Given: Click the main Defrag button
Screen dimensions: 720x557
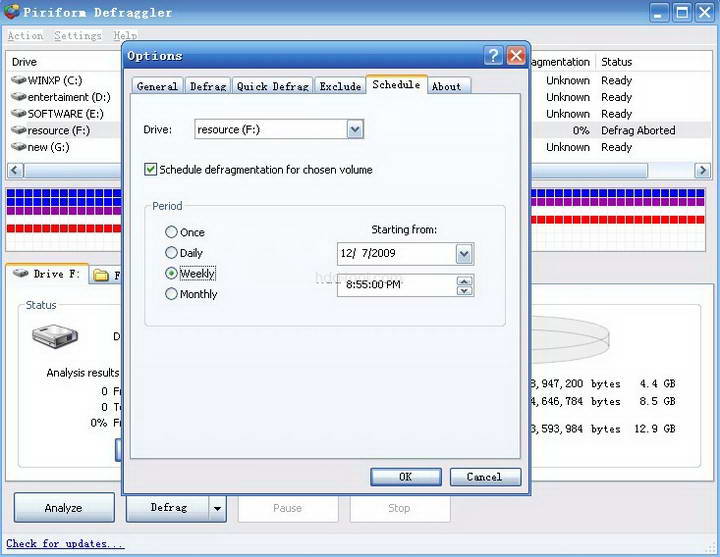Looking at the screenshot, I should point(168,508).
